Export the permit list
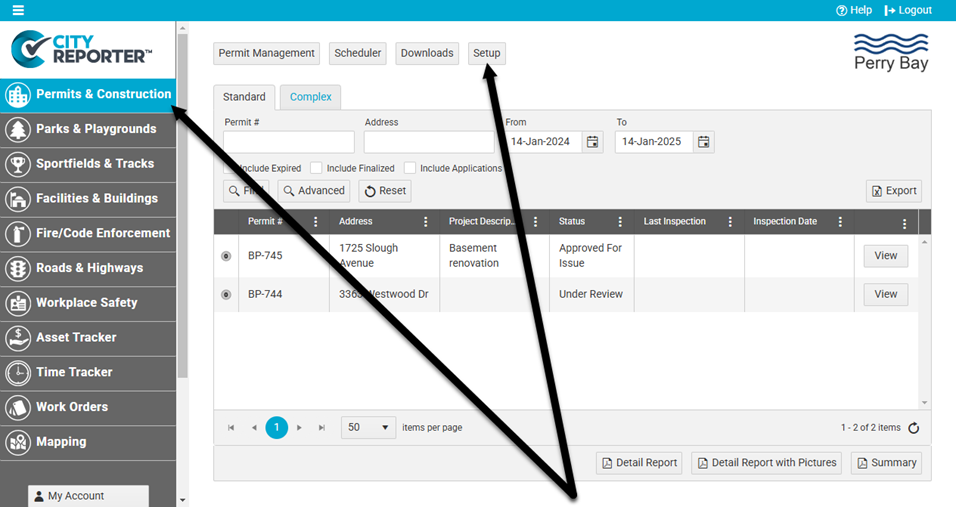Image resolution: width=956 pixels, height=507 pixels. coord(894,191)
